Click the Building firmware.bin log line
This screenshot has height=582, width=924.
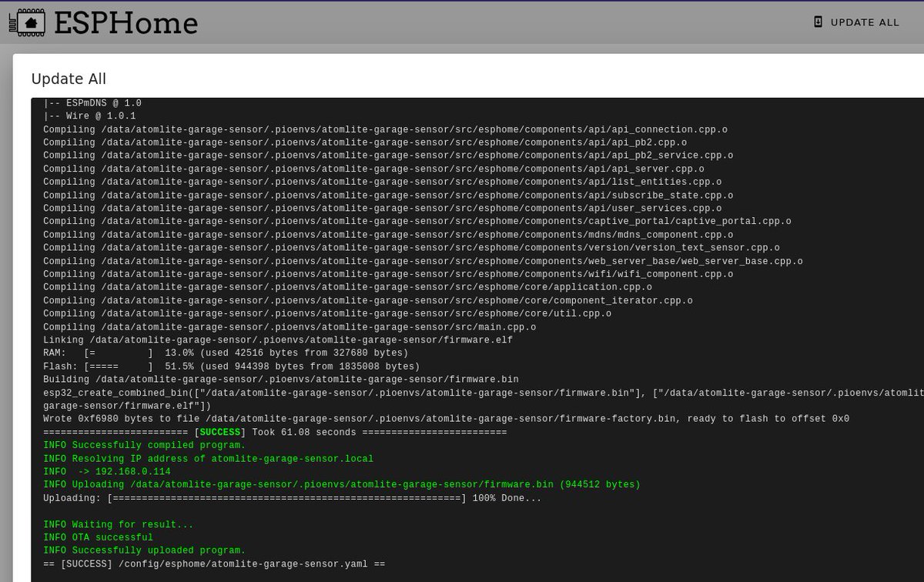pyautogui.click(x=281, y=380)
